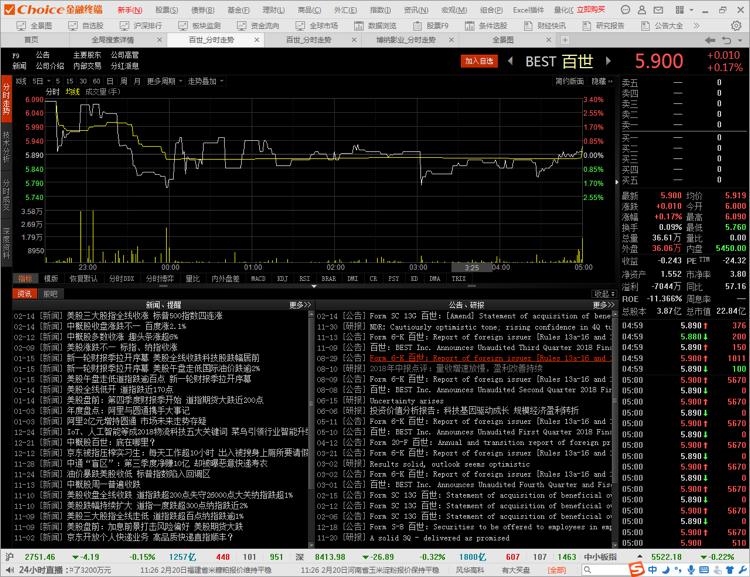Open the 板块监测 sector monitor icon
This screenshot has width=750, height=577.
183,26
